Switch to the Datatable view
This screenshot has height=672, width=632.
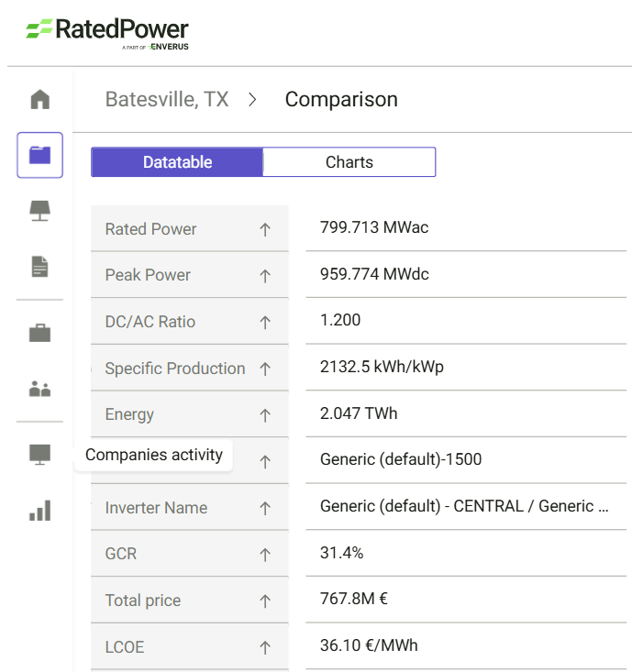177,162
